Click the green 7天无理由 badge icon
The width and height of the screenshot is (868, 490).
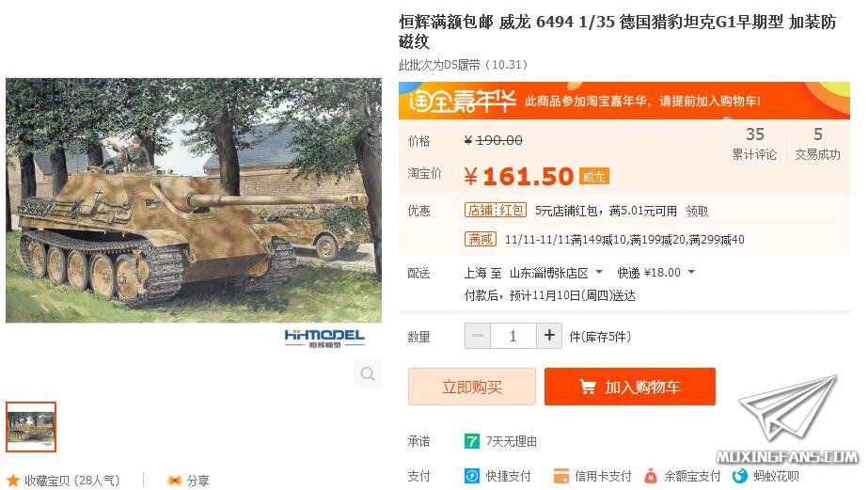tap(472, 441)
